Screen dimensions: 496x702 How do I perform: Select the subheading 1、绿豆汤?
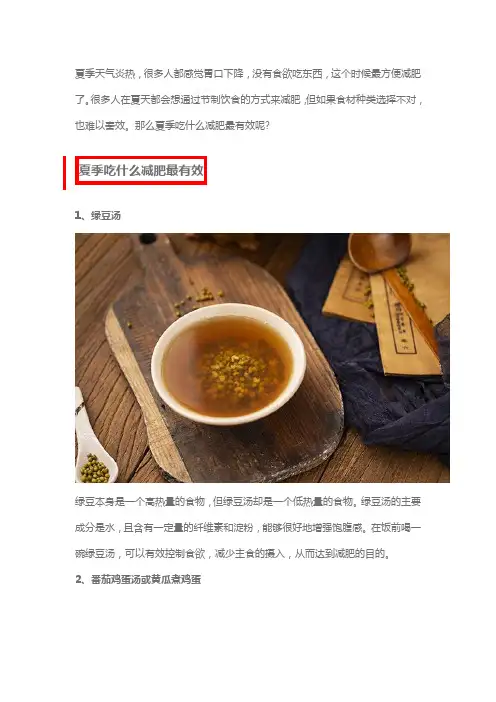[x=98, y=215]
